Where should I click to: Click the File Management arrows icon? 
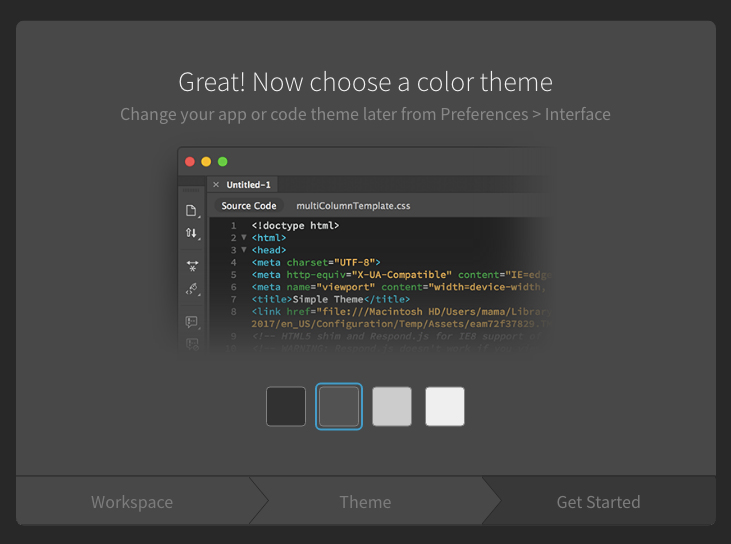pyautogui.click(x=192, y=233)
